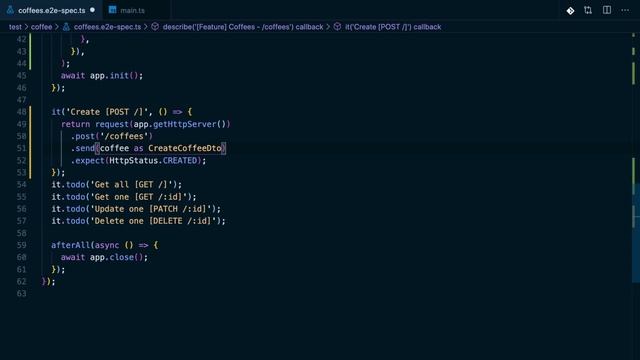Image resolution: width=640 pixels, height=360 pixels.
Task: Click the unsaved dot on coffees.e2e-spec.ts tab
Action: coord(93,10)
